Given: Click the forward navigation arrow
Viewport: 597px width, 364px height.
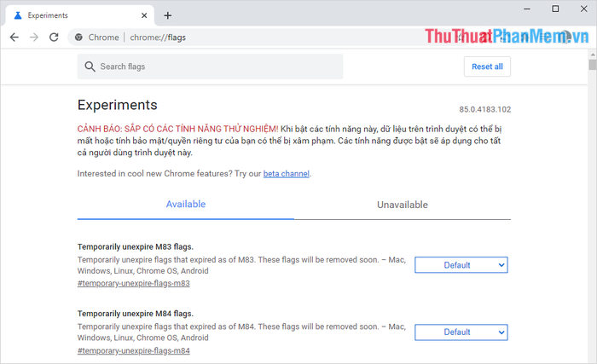Looking at the screenshot, I should tap(34, 38).
